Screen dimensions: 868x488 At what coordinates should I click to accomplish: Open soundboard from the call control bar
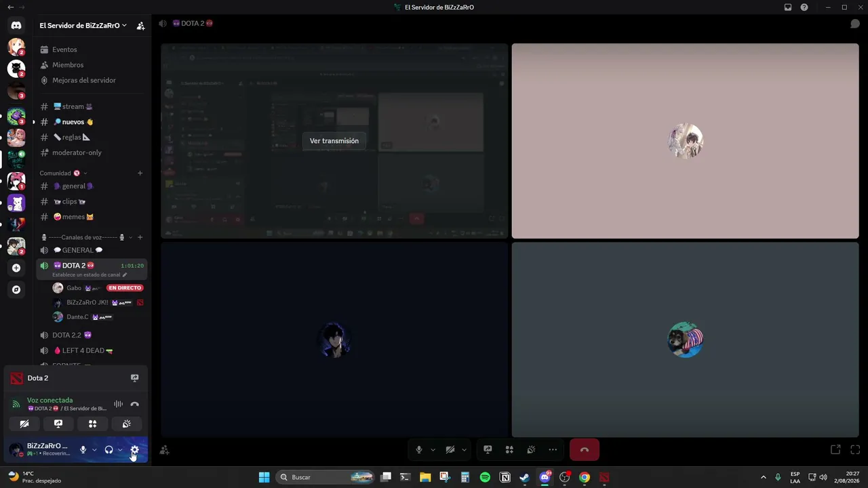pyautogui.click(x=531, y=449)
